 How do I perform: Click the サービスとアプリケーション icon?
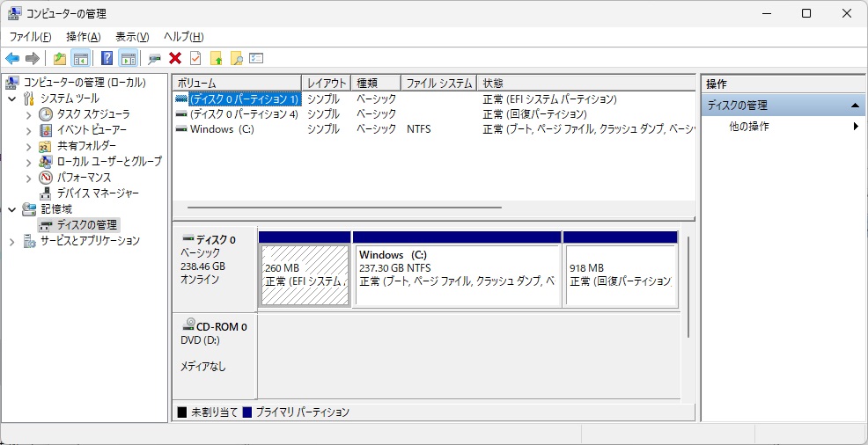[29, 241]
